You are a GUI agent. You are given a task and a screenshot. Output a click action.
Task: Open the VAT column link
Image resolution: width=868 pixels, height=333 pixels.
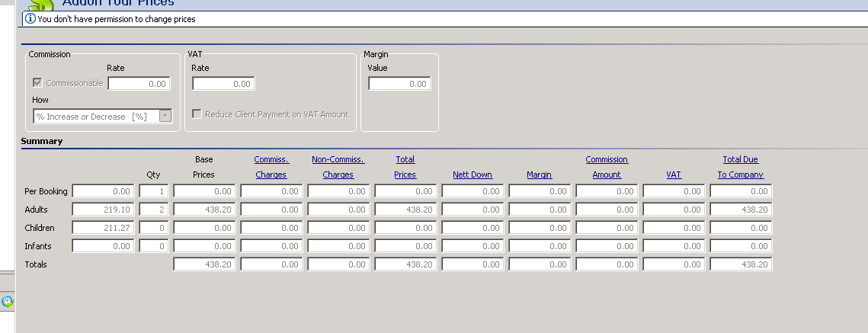674,175
